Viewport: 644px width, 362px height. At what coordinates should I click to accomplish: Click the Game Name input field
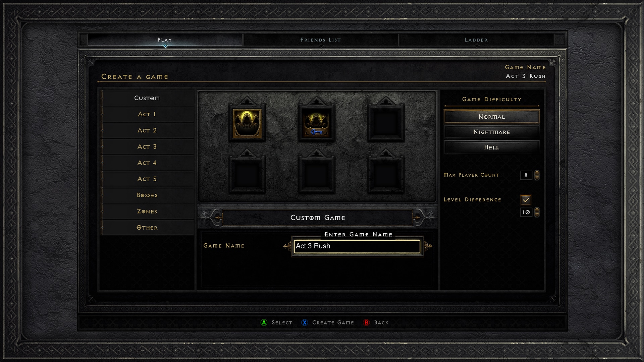[x=357, y=246]
